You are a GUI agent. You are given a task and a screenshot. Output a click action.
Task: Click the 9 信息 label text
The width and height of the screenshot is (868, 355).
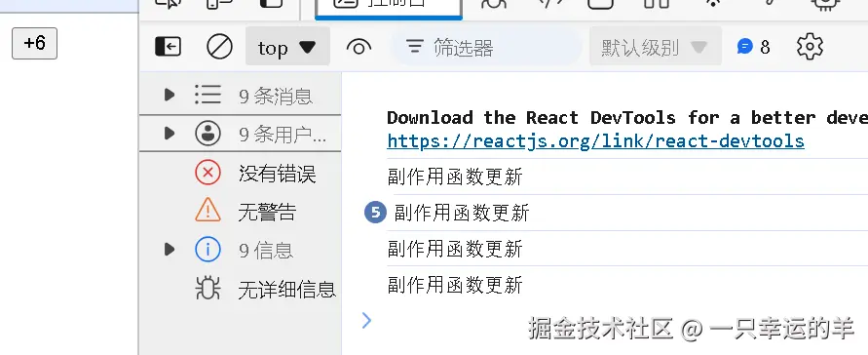pyautogui.click(x=266, y=251)
